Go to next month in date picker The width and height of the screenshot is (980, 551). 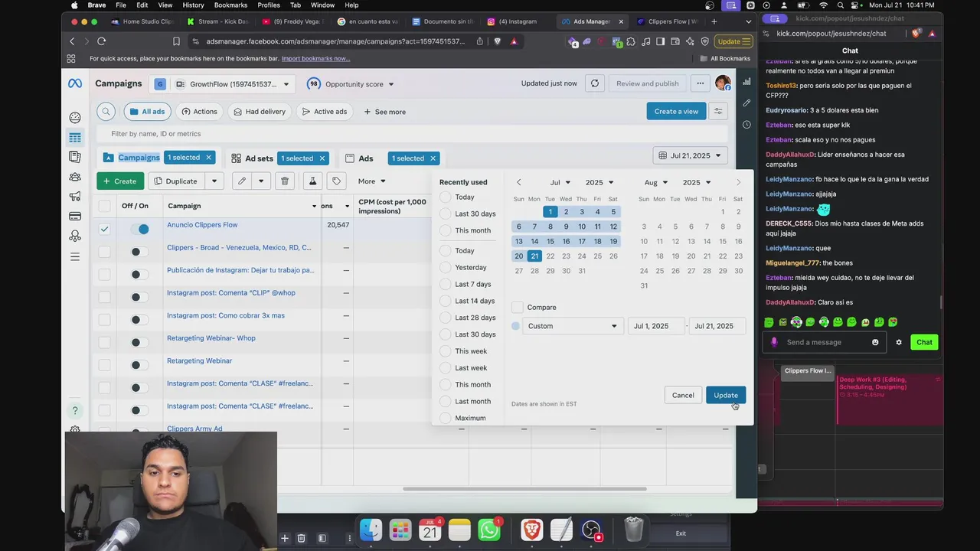point(738,182)
